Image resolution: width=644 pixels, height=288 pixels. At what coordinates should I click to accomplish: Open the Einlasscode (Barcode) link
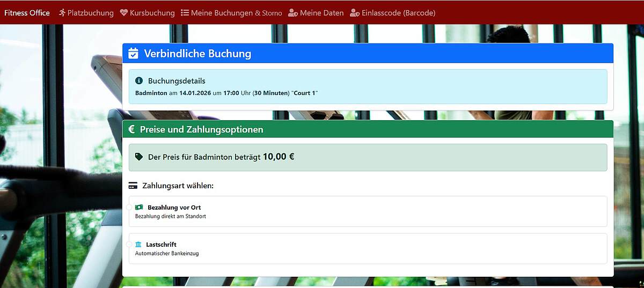(398, 13)
